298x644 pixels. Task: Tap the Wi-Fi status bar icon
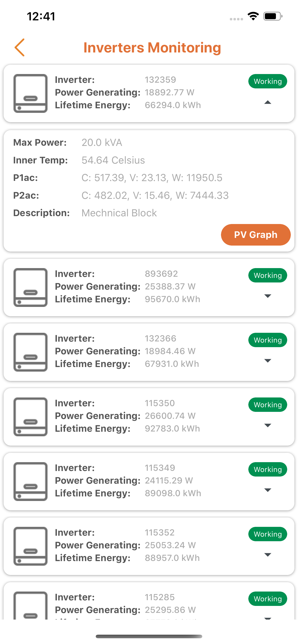tap(253, 16)
